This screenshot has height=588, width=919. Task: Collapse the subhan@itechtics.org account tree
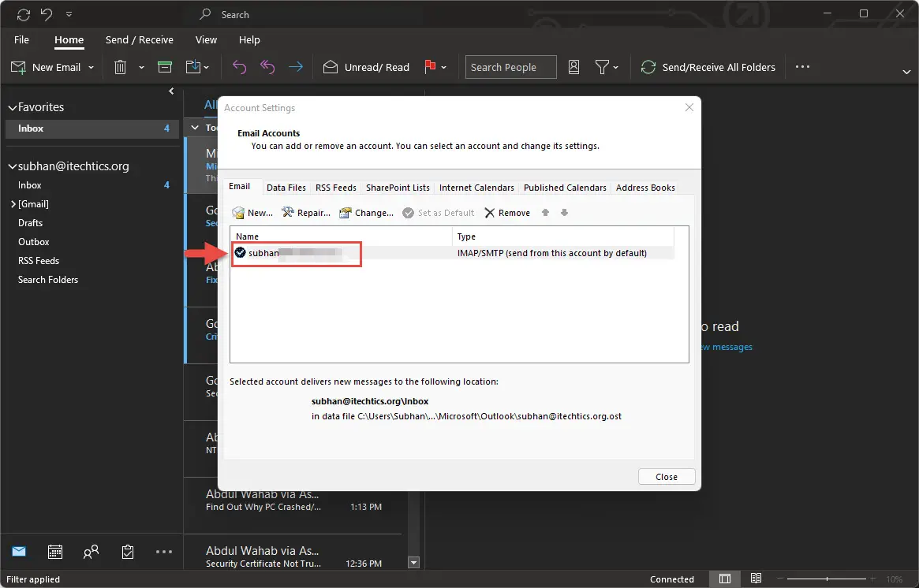coord(12,166)
